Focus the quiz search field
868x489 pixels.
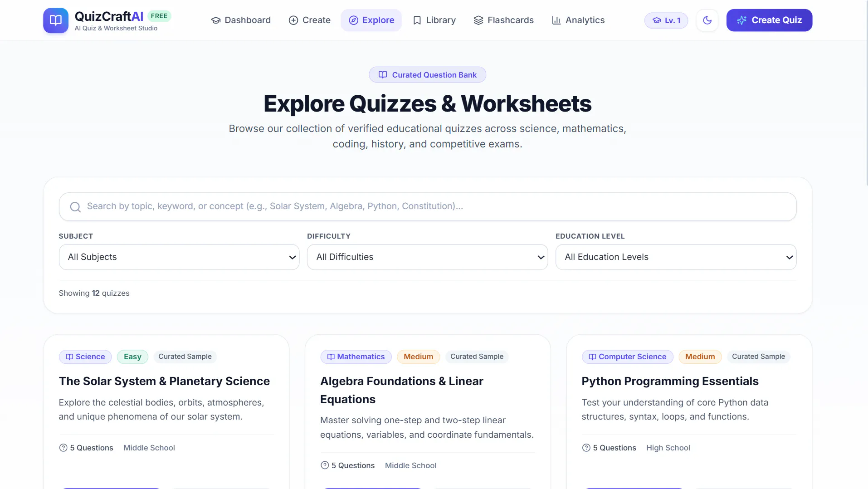(428, 207)
